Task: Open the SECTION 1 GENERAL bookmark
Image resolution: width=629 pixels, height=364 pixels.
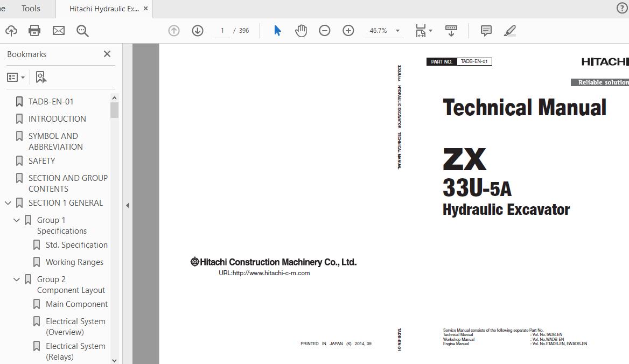Action: point(66,203)
